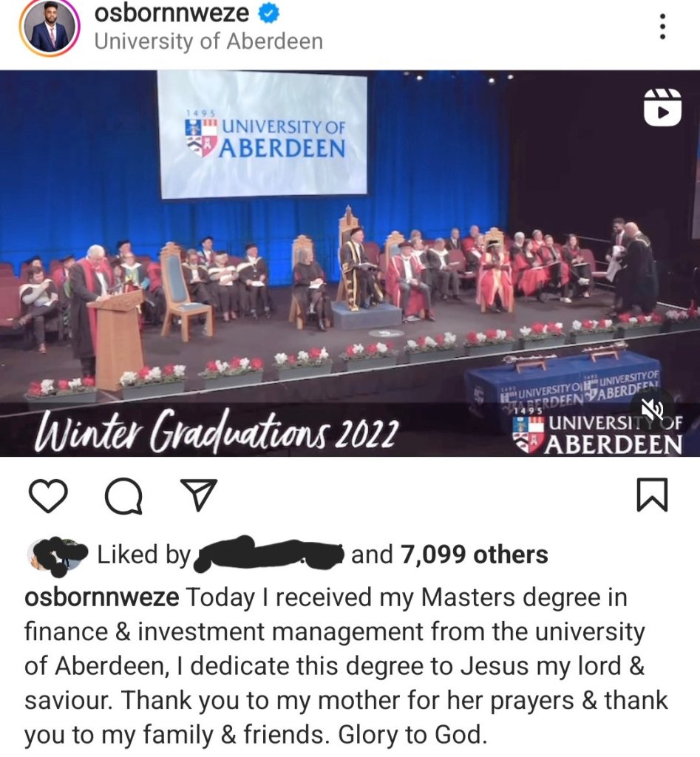
Task: Open the three-dot post options menu
Action: coord(663,27)
